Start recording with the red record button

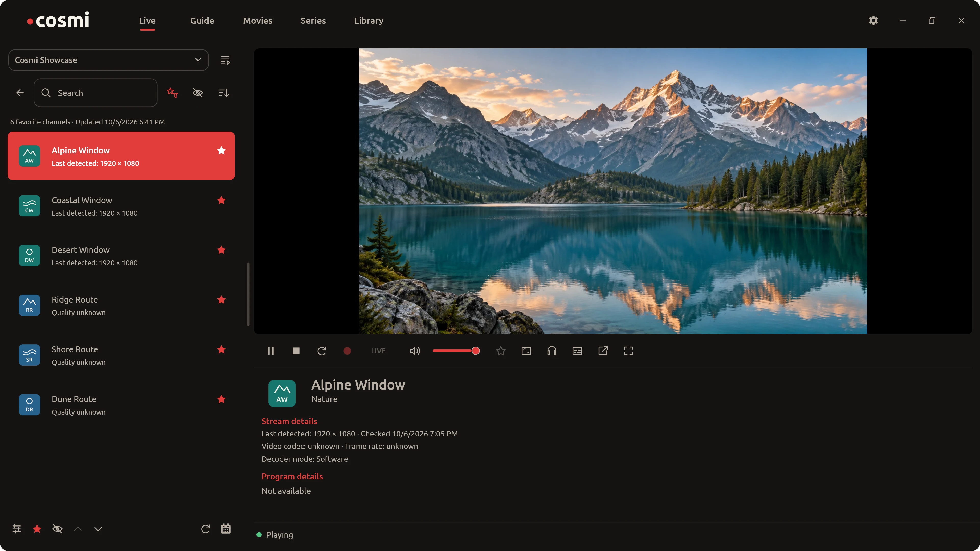[x=347, y=350]
